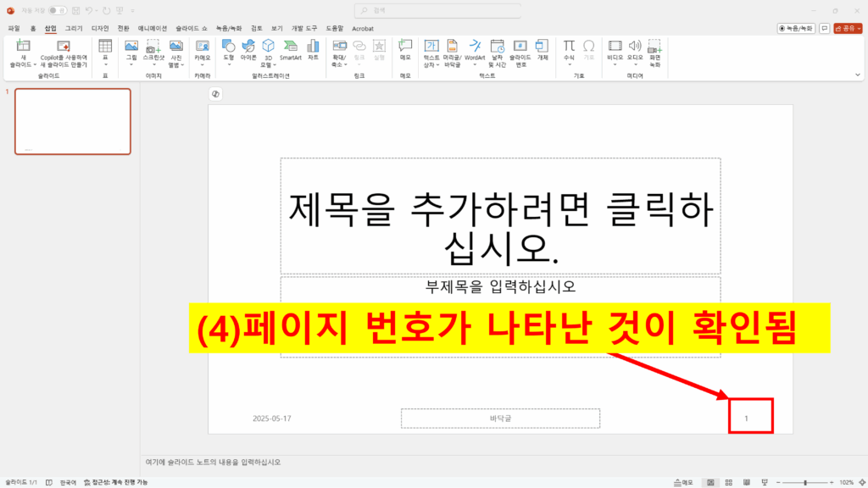Open the Acrobat tab
This screenshot has height=488, width=868.
coord(363,28)
